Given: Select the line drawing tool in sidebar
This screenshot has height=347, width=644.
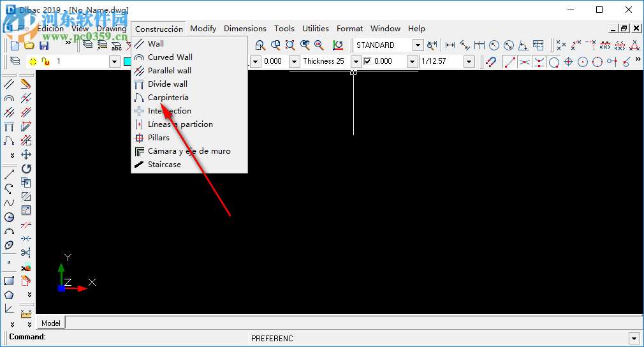Looking at the screenshot, I should (9, 175).
